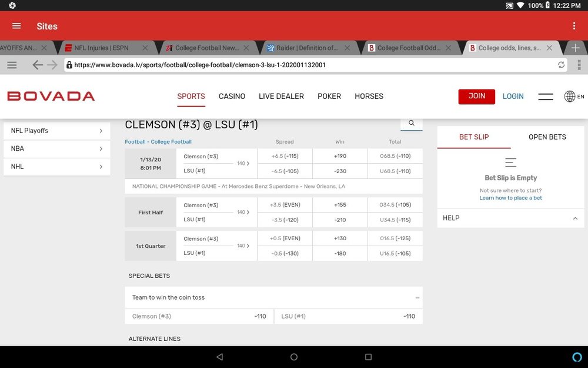Screen dimensions: 588x368
Task: Close the College Football News tab
Action: click(246, 48)
